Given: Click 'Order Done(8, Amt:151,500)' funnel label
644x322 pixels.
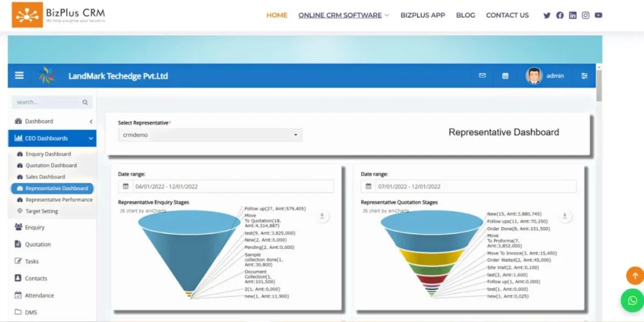Looking at the screenshot, I should pyautogui.click(x=518, y=229).
